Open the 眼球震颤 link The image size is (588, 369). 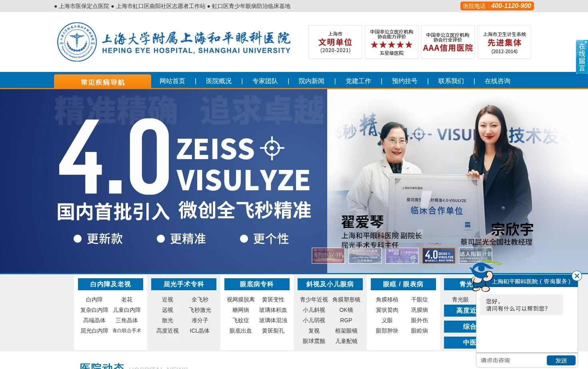click(x=314, y=341)
